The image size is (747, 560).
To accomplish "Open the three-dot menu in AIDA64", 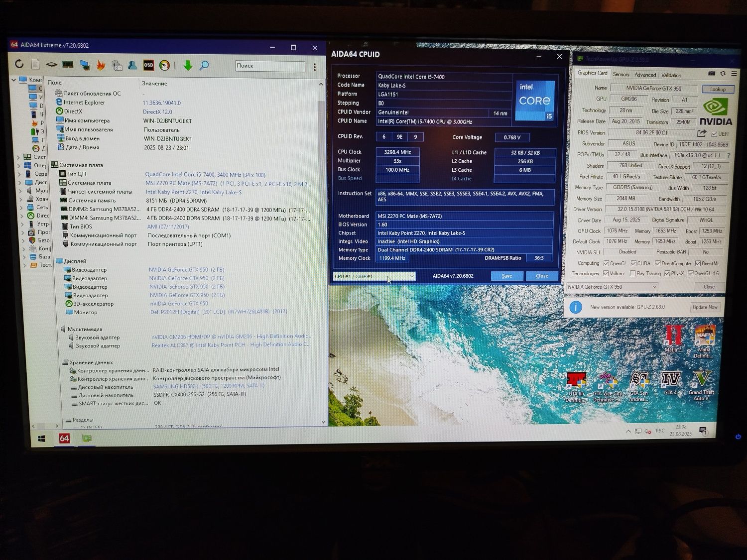I will (x=315, y=66).
